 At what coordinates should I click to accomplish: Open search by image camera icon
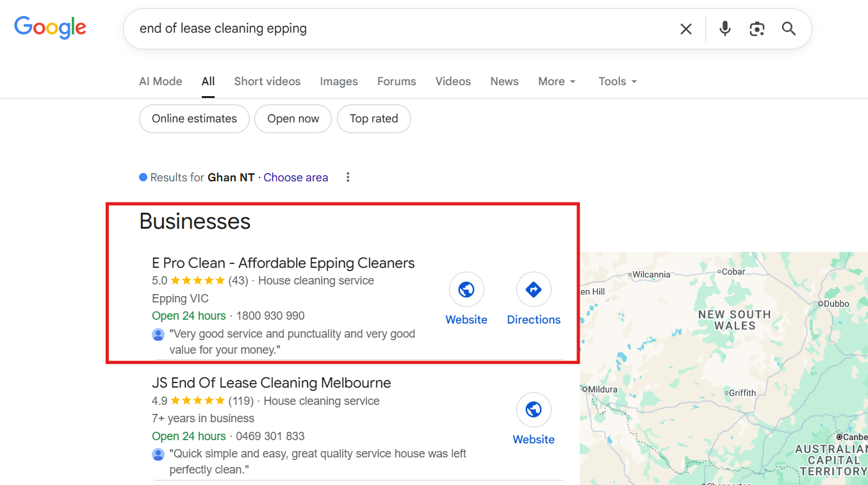coord(757,29)
